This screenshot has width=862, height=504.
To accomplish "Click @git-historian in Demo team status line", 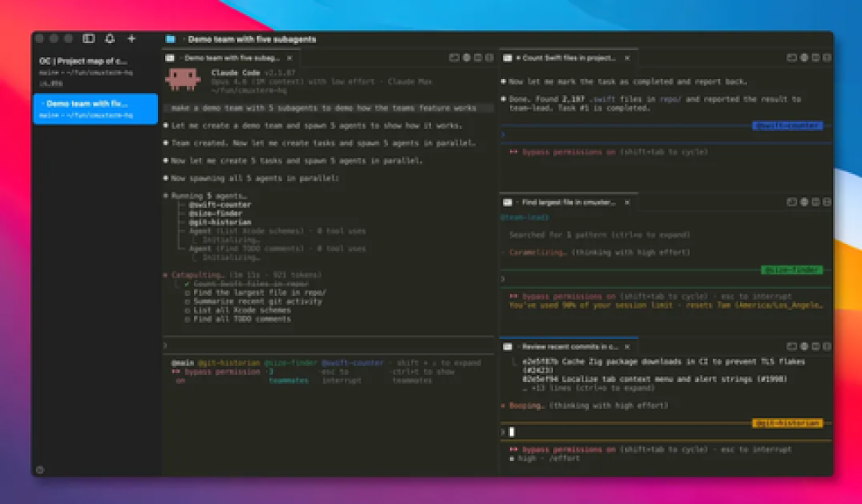I will 229,363.
